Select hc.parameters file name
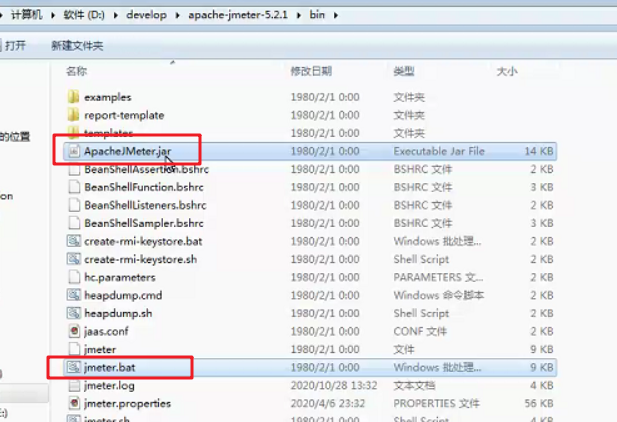617x422 pixels. [x=120, y=278]
